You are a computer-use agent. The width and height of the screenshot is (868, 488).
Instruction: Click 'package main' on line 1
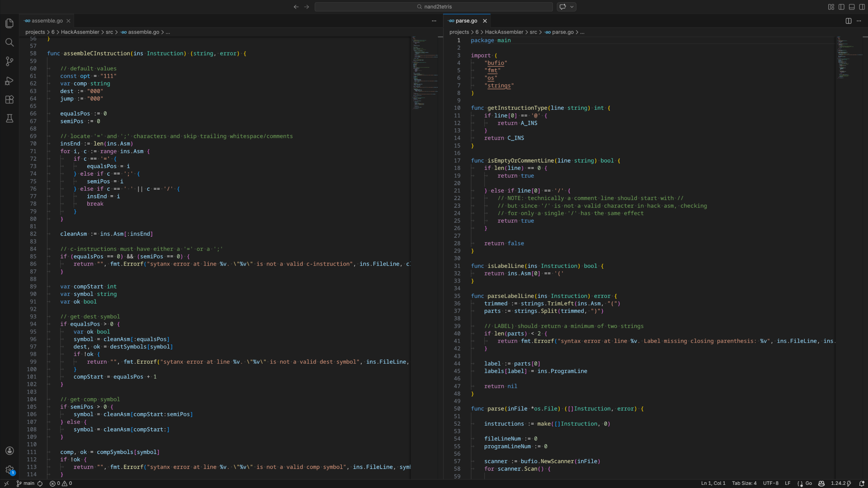tap(491, 40)
